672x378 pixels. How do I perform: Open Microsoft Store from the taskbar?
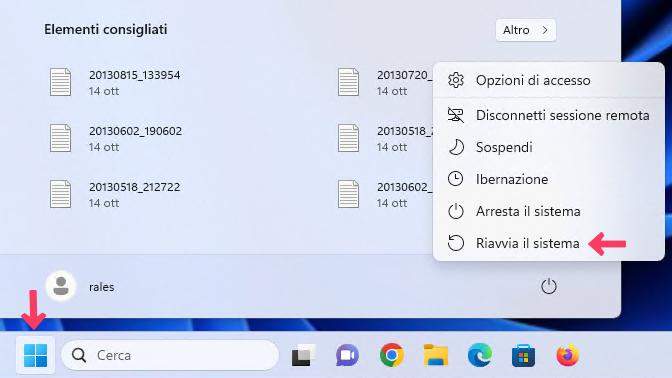tap(523, 355)
